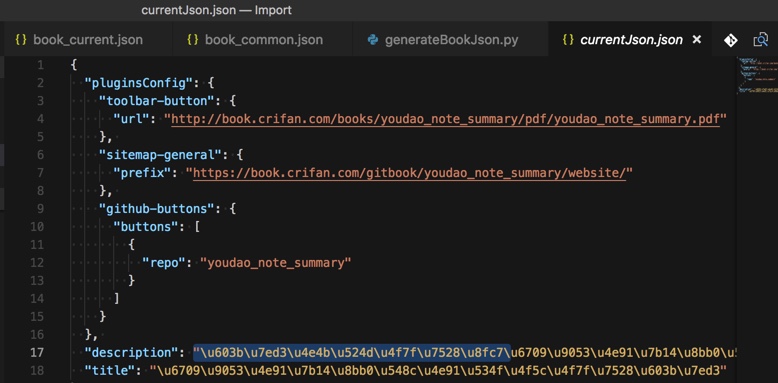Click the "description" key on line 17

(131, 353)
